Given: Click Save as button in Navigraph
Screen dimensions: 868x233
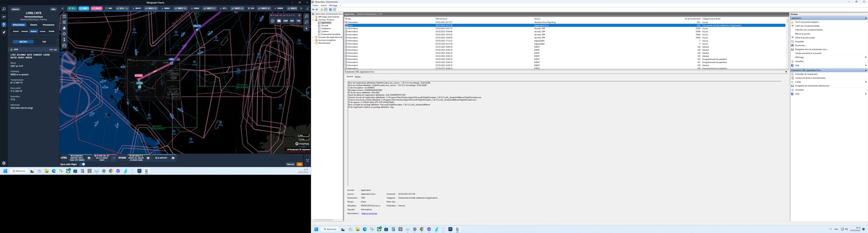Looking at the screenshot, I should pyautogui.click(x=290, y=164).
